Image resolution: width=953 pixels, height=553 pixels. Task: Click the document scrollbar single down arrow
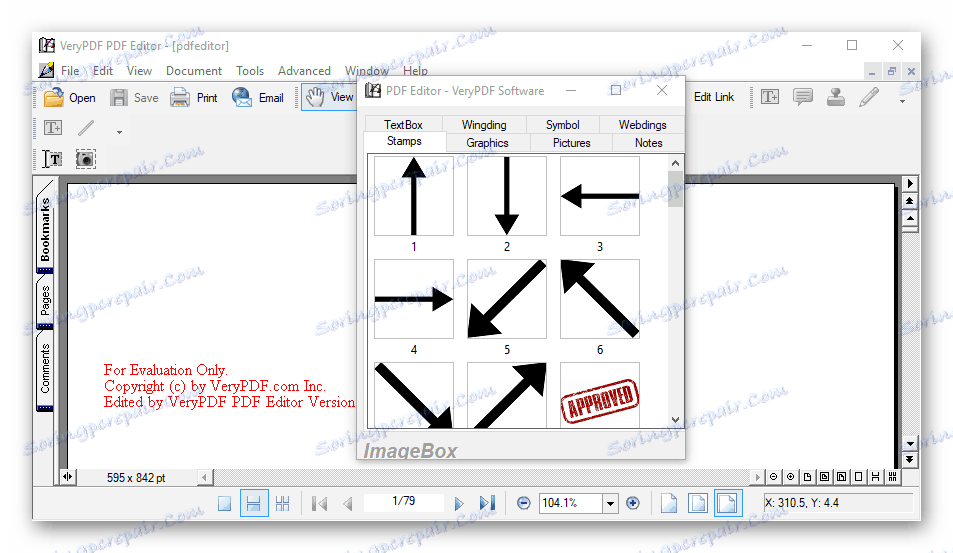click(909, 444)
